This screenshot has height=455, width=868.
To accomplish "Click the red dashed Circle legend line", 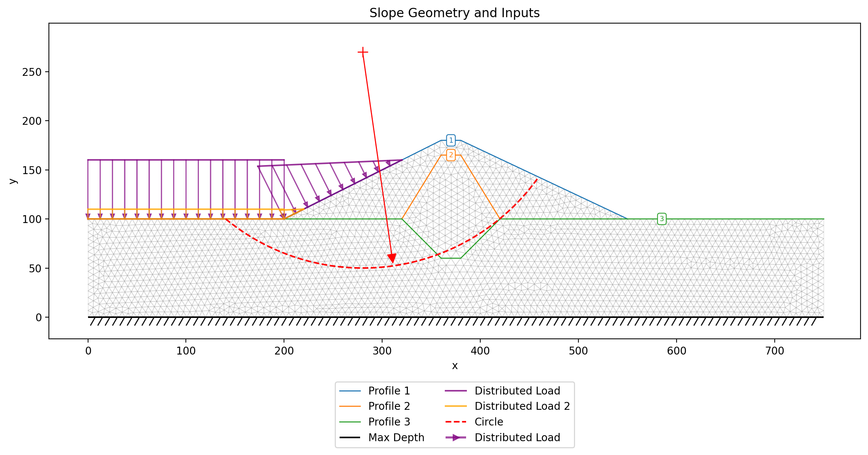I will pos(456,422).
